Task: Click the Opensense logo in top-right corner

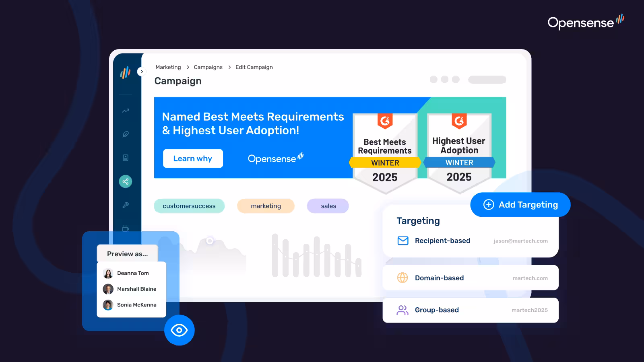Action: (586, 22)
